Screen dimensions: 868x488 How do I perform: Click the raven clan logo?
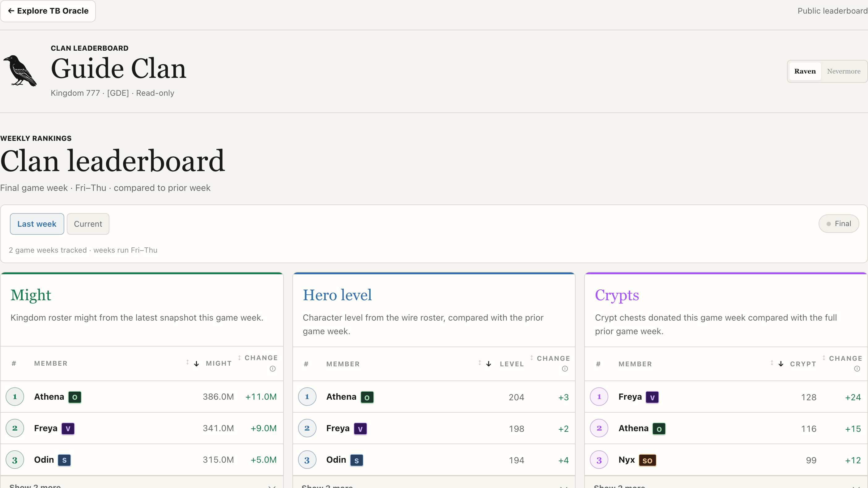(20, 71)
